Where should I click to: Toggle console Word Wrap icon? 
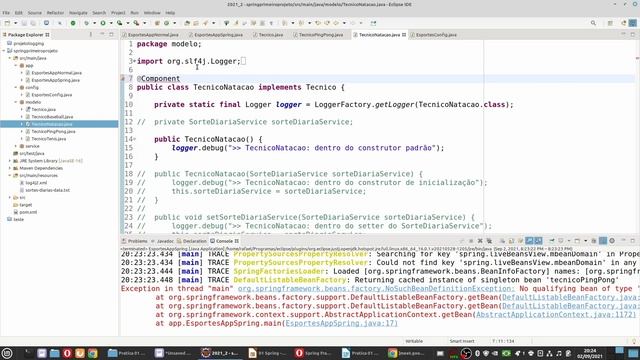tap(520, 241)
